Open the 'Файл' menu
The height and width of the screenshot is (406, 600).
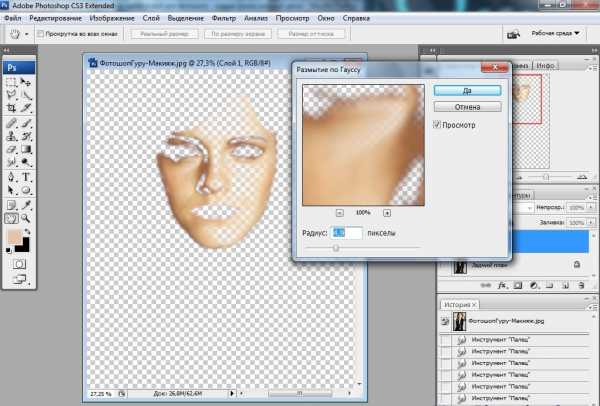(12, 18)
